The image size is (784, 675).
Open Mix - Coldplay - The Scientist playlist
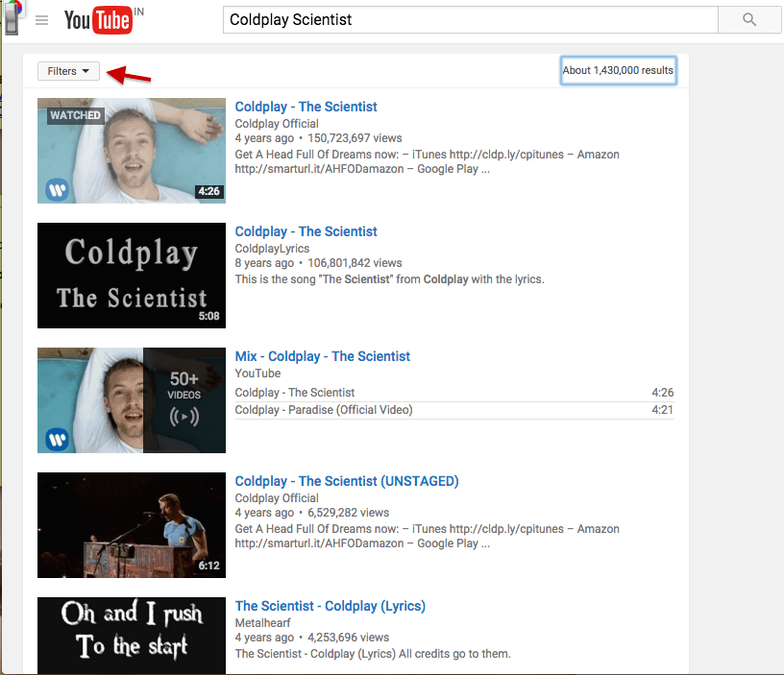(323, 356)
